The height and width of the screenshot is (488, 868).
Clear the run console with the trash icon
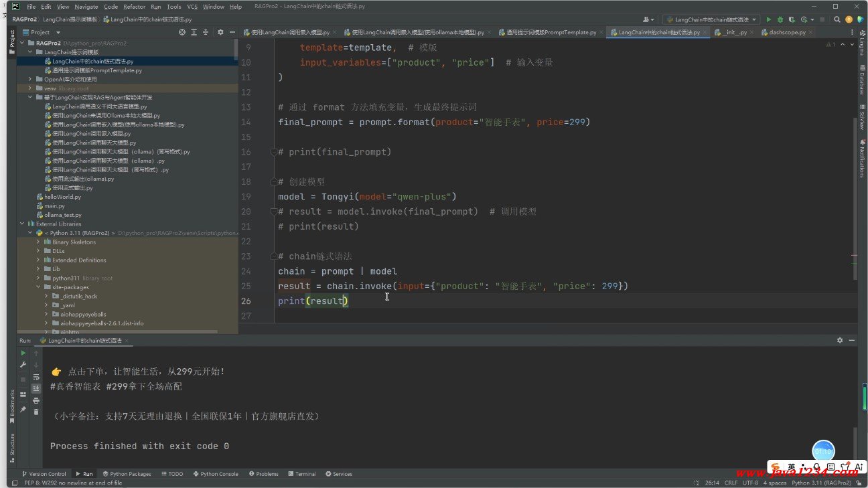tap(36, 412)
